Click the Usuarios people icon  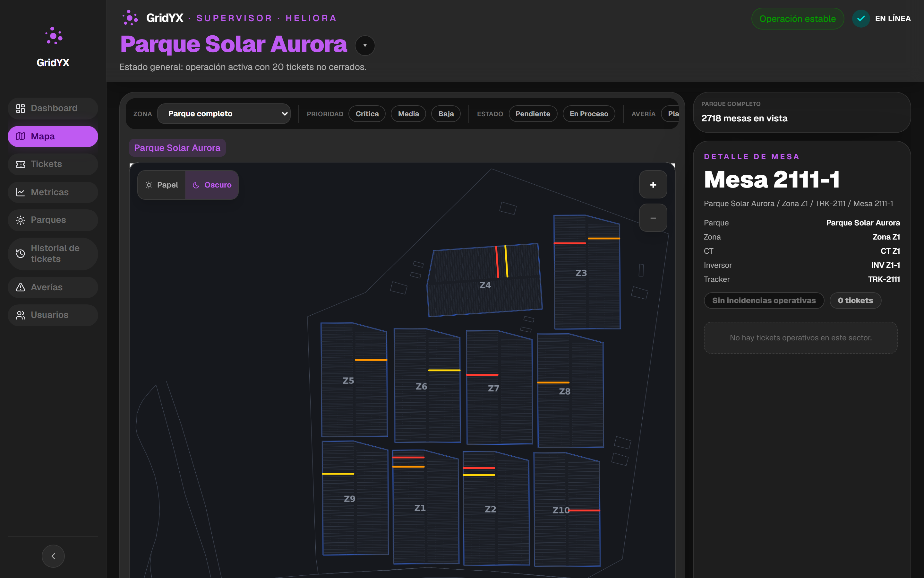(x=21, y=315)
